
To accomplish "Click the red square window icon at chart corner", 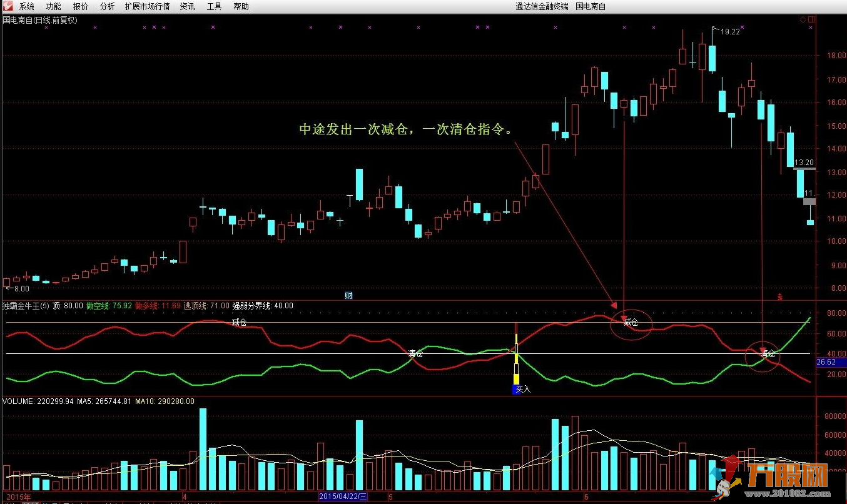I will (x=811, y=20).
